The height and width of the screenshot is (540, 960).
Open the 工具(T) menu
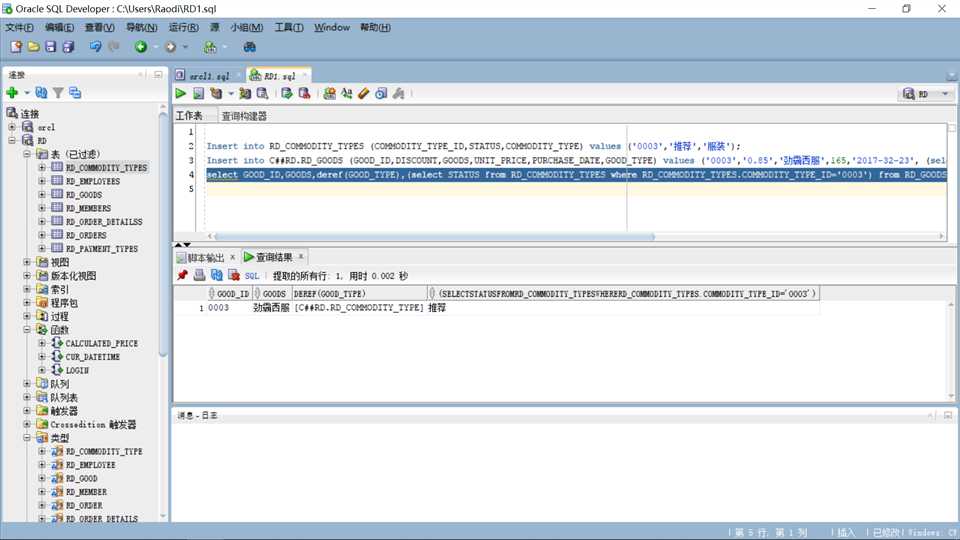pos(288,28)
